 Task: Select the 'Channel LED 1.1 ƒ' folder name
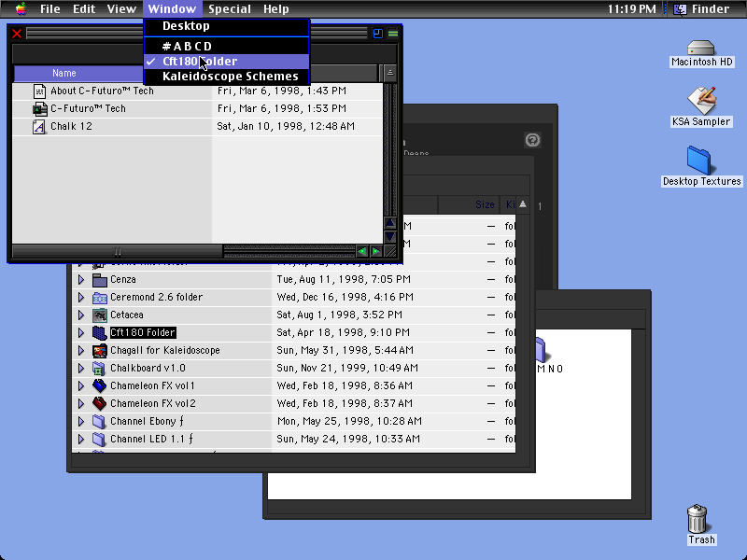151,439
